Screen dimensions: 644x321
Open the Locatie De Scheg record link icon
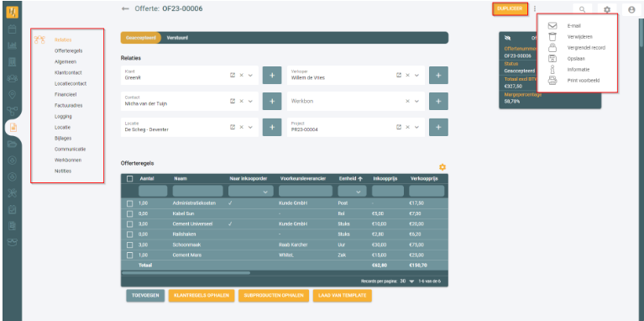point(233,127)
